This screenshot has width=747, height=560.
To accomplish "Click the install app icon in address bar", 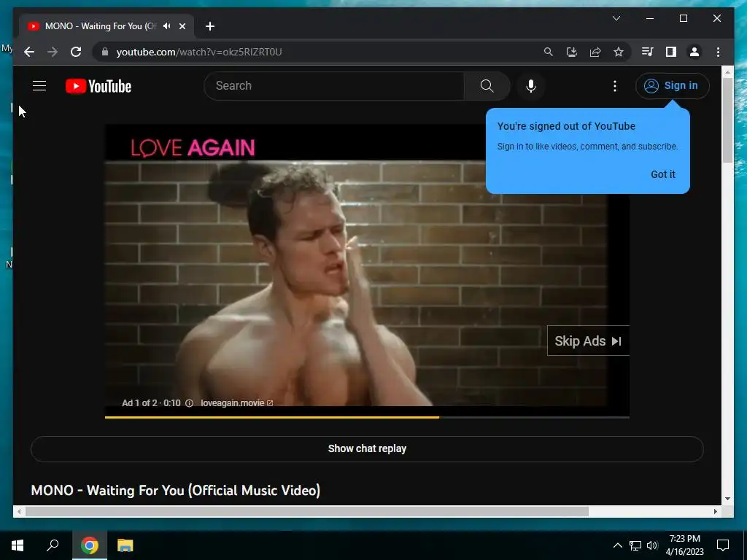I will [x=572, y=52].
